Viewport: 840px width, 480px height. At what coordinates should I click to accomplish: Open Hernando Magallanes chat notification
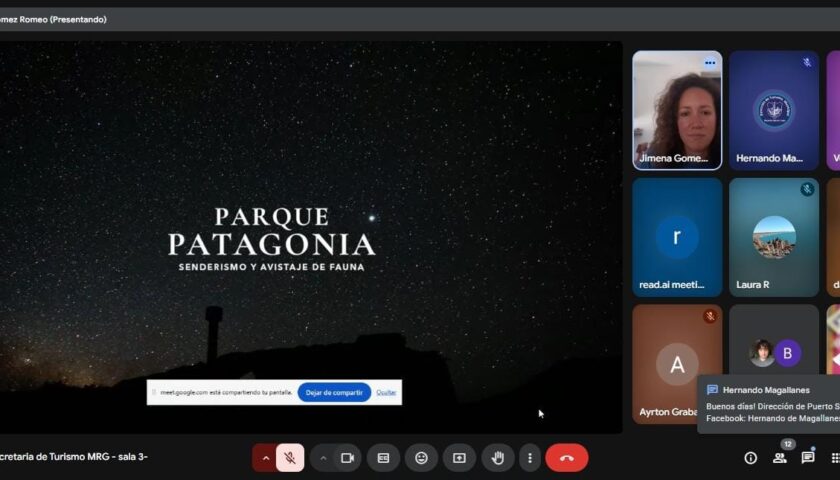pos(770,405)
